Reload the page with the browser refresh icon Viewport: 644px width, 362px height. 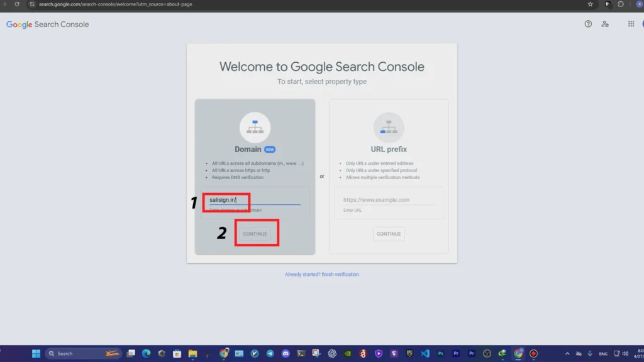pyautogui.click(x=17, y=4)
